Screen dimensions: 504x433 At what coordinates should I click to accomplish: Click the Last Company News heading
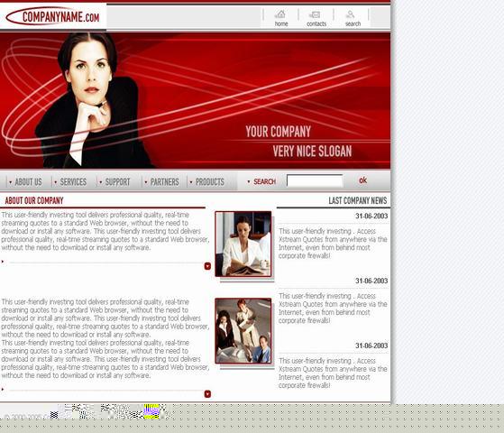358,201
